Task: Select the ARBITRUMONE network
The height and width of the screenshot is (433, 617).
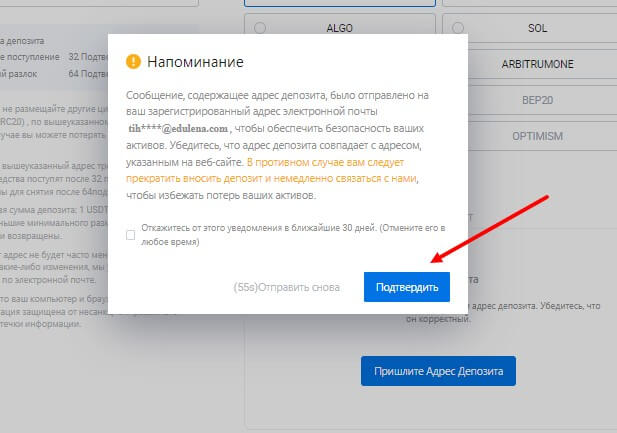Action: 530,62
